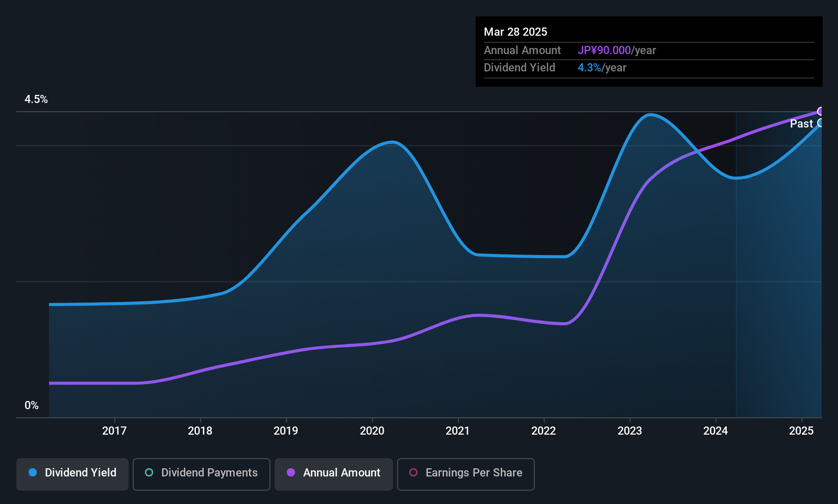The height and width of the screenshot is (504, 838).
Task: Click the 2020 x-axis label
Action: tap(372, 431)
